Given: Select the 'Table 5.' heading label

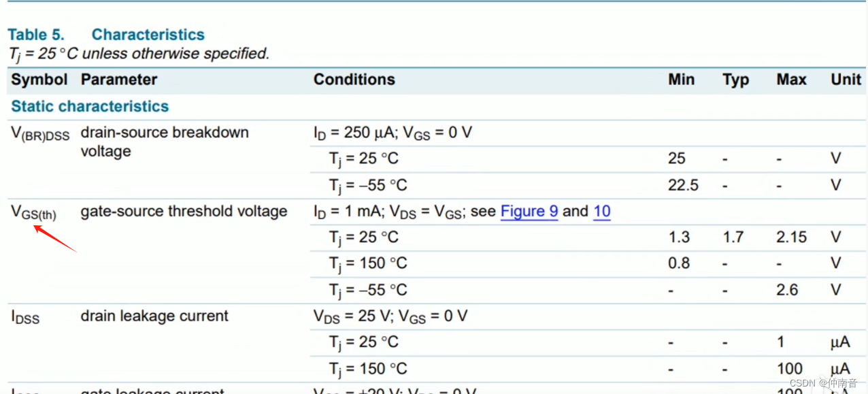Looking at the screenshot, I should pos(36,35).
